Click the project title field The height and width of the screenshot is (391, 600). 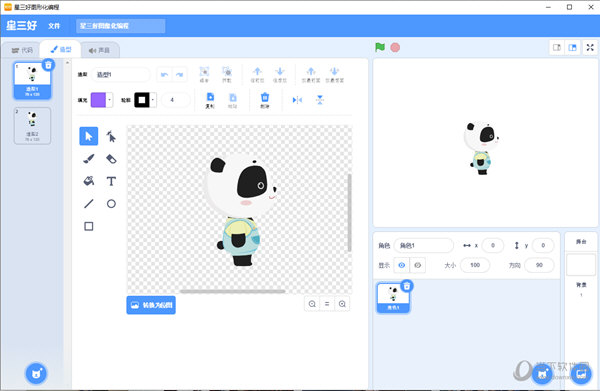pyautogui.click(x=121, y=26)
